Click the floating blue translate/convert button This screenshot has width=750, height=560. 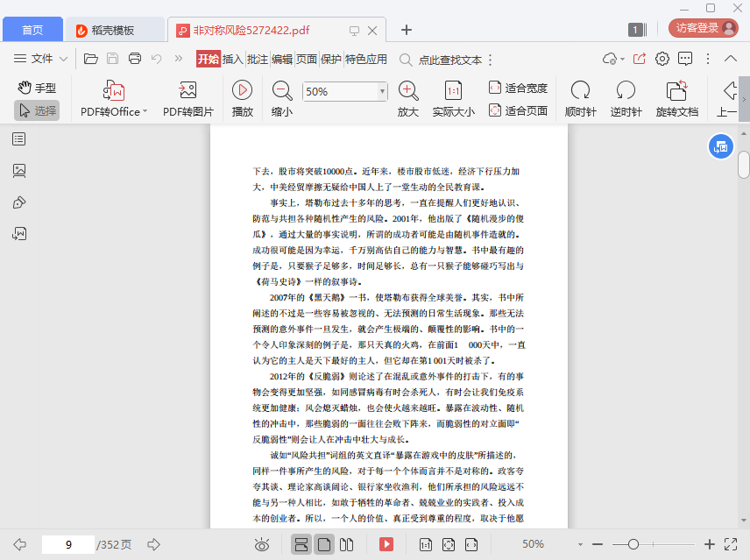click(x=720, y=147)
